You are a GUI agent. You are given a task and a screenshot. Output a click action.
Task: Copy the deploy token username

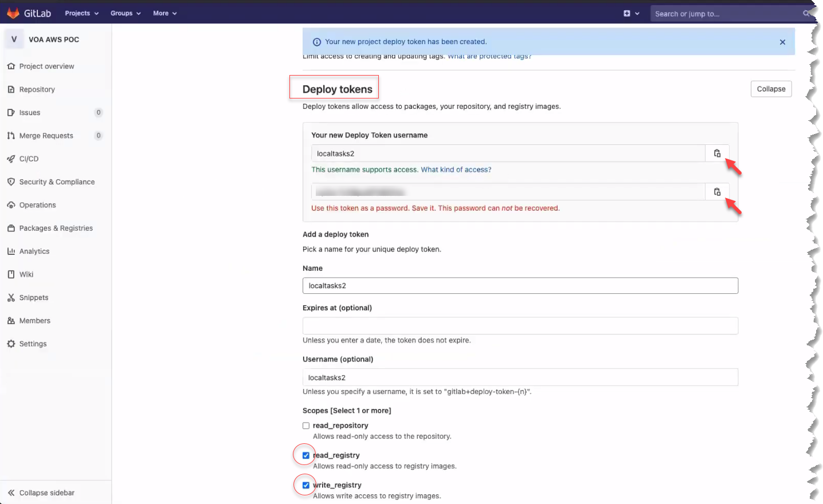[x=716, y=153]
